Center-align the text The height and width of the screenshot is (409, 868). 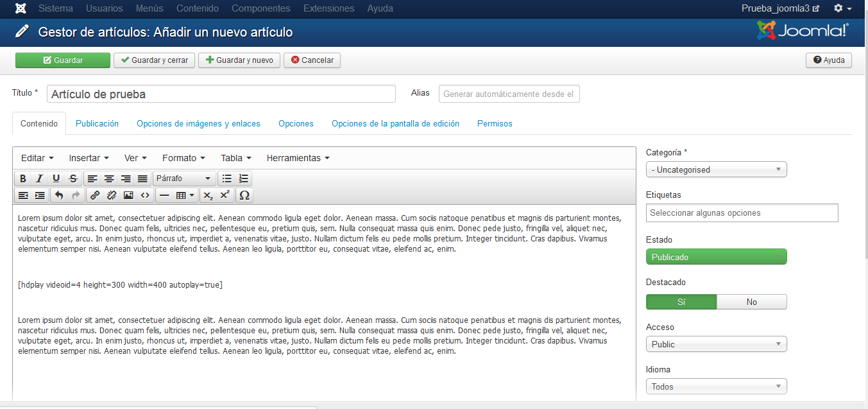109,178
